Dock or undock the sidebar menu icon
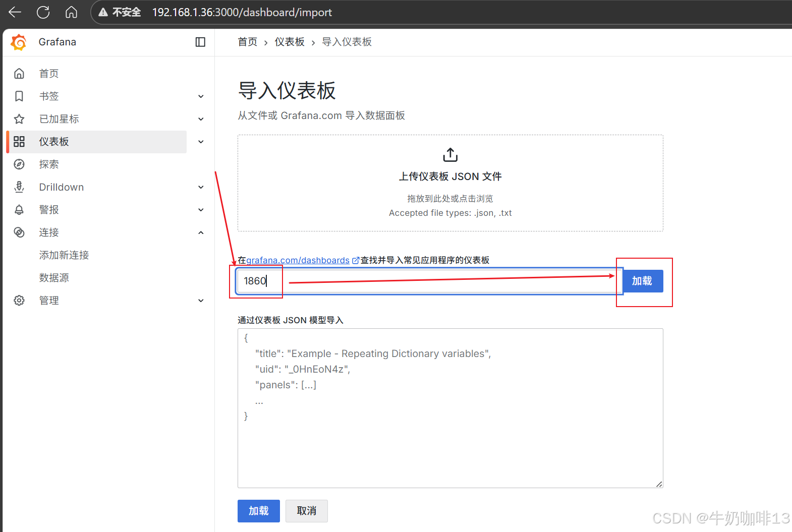Image resolution: width=792 pixels, height=532 pixels. coord(200,42)
